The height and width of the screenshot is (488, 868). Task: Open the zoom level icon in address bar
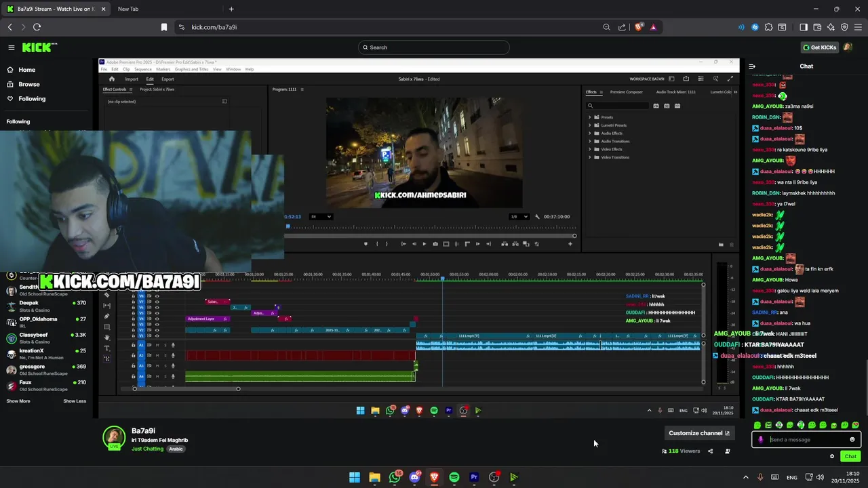tap(606, 27)
